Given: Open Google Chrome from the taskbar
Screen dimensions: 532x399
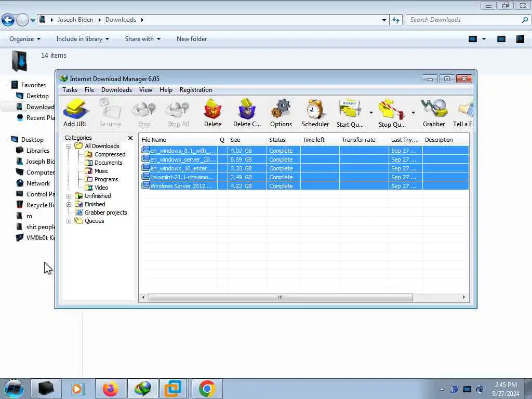Looking at the screenshot, I should click(207, 389).
